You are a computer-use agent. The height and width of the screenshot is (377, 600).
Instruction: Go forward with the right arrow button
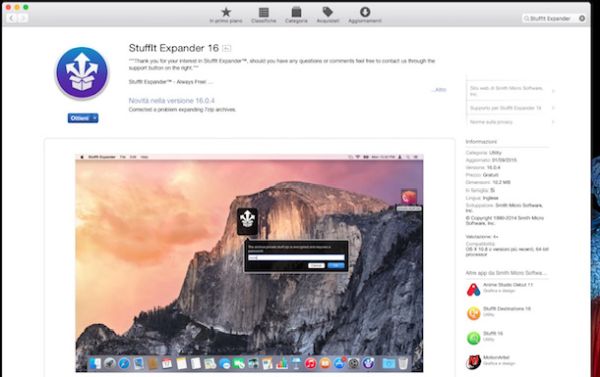23,18
